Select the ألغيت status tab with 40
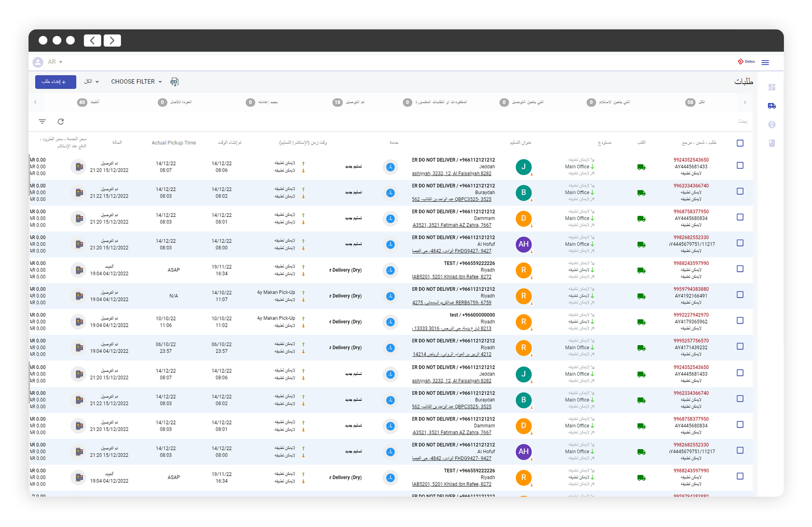Screen dimensions: 812x527 pos(89,102)
